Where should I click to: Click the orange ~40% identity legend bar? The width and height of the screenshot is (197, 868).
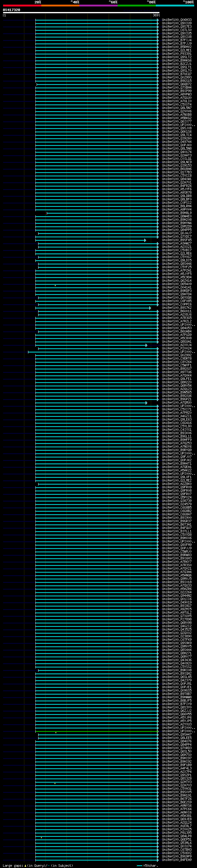(x=60, y=6)
